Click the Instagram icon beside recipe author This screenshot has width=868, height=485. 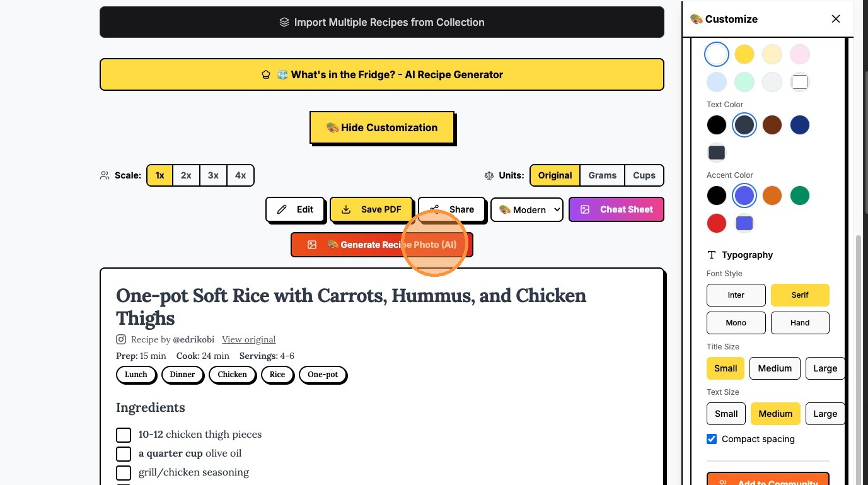click(x=121, y=339)
